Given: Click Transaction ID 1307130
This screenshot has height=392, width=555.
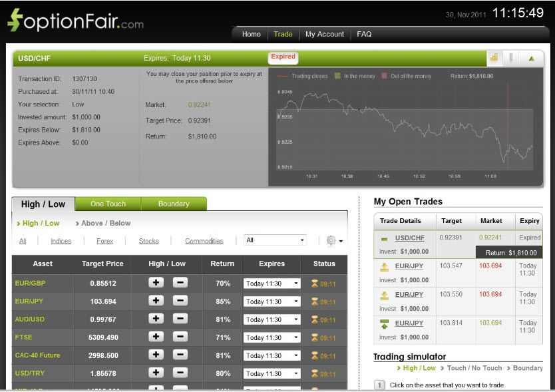Looking at the screenshot, I should pos(85,79).
